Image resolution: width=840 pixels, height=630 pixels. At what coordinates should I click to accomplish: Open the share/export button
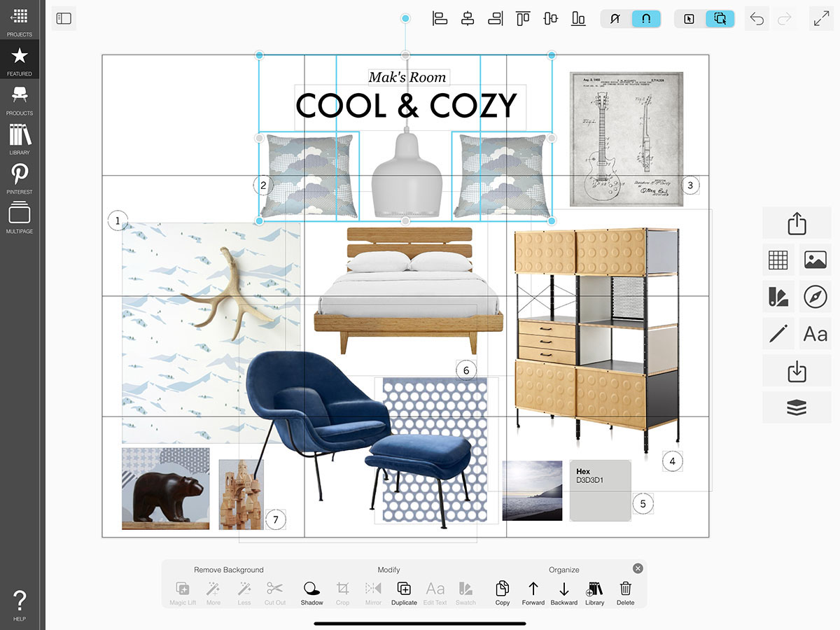coord(797,224)
